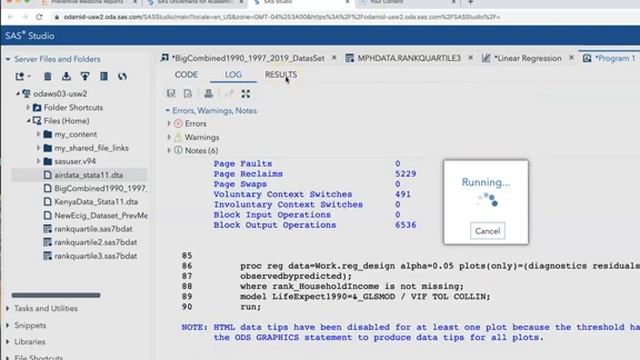Expand the Errors list arrow
640x360 pixels.
[169, 123]
